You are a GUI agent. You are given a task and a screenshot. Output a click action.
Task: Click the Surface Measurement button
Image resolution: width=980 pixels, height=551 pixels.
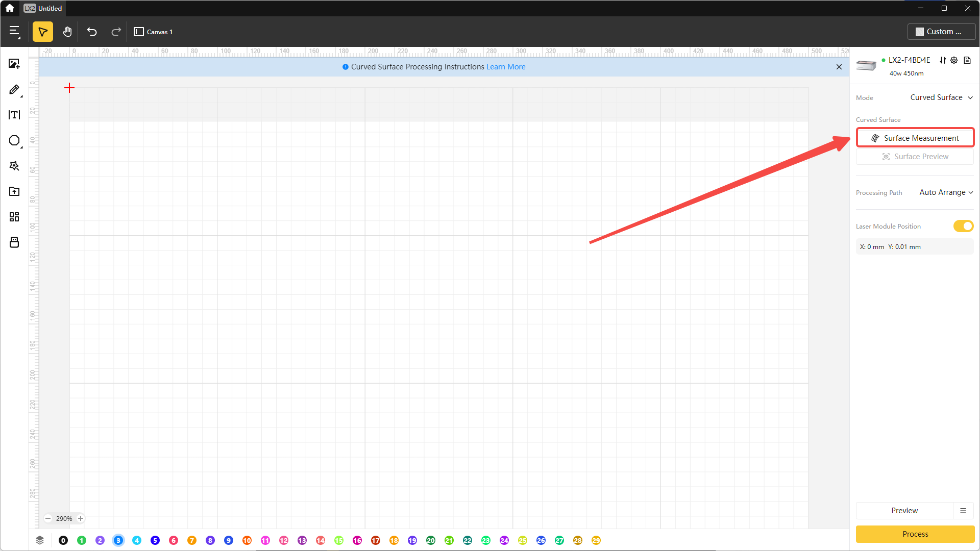pos(915,138)
